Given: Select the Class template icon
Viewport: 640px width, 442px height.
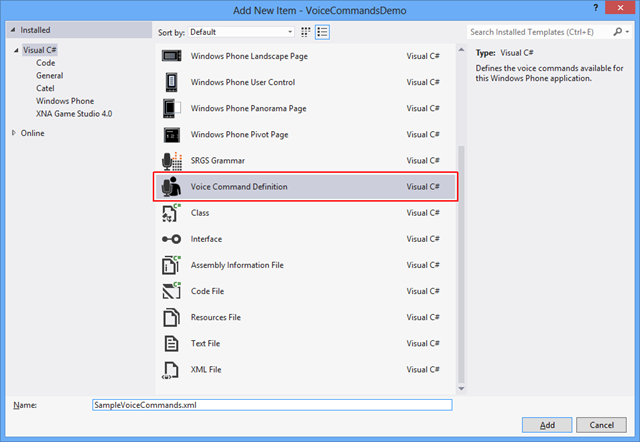Looking at the screenshot, I should (x=170, y=213).
